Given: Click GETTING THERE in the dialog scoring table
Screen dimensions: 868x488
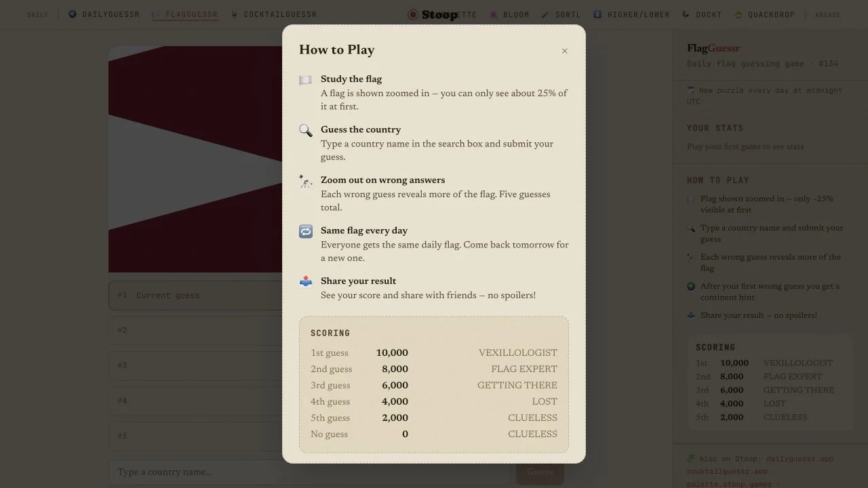Looking at the screenshot, I should click(x=517, y=386).
